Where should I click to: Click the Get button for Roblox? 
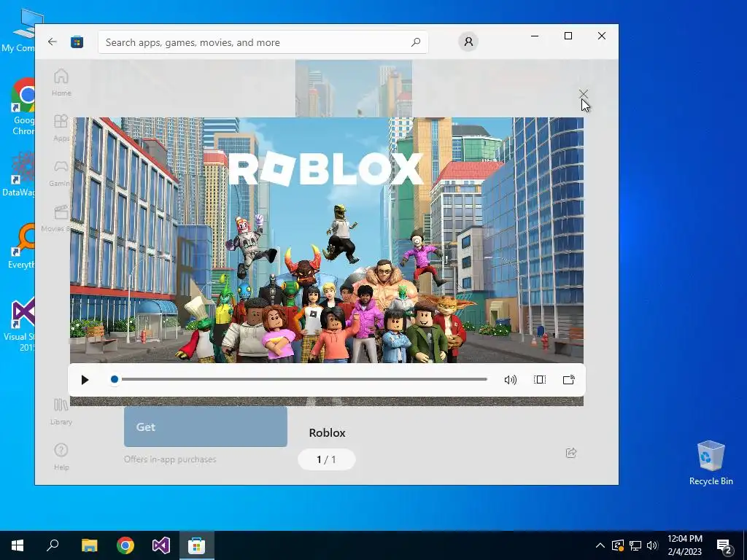205,427
